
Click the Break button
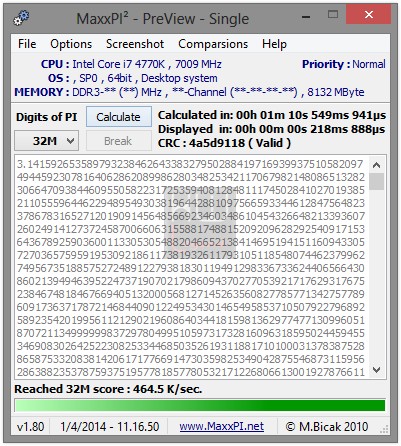[119, 141]
